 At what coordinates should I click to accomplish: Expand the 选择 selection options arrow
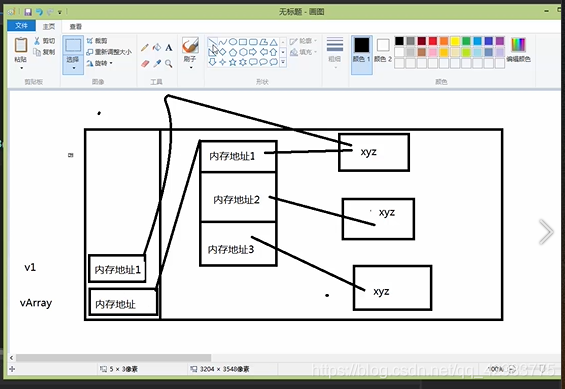(x=74, y=68)
